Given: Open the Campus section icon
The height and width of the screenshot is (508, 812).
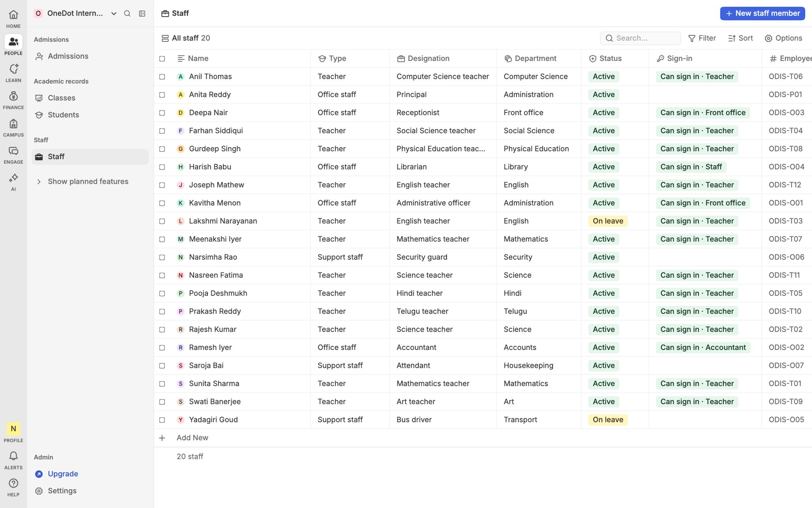Looking at the screenshot, I should pyautogui.click(x=13, y=124).
